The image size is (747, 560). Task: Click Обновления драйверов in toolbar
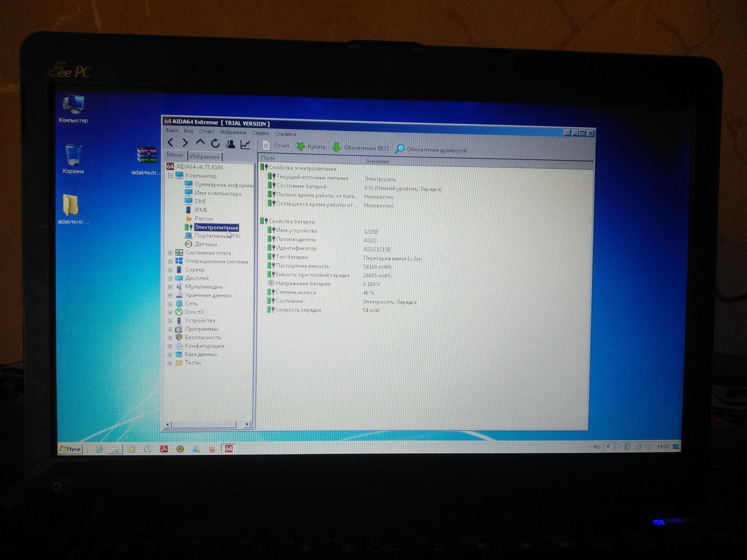pos(431,149)
